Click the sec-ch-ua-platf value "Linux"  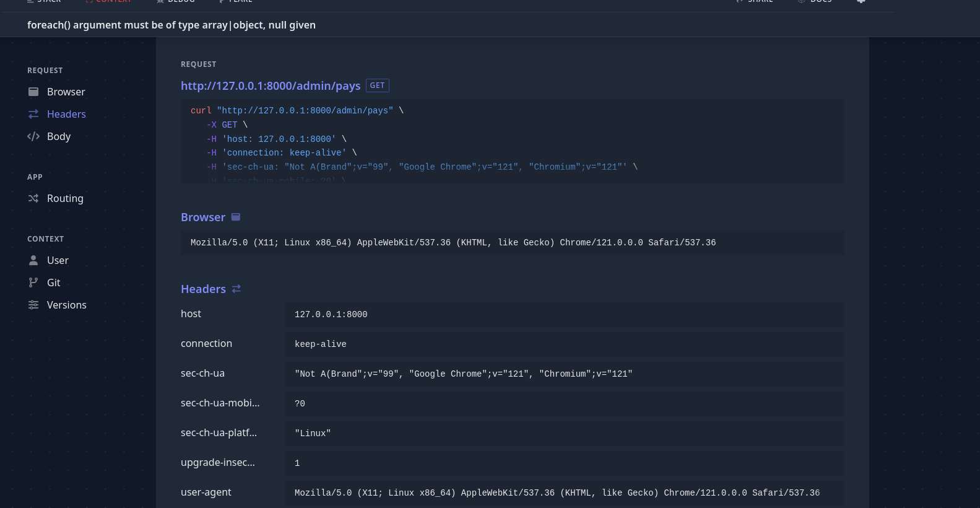pos(565,434)
